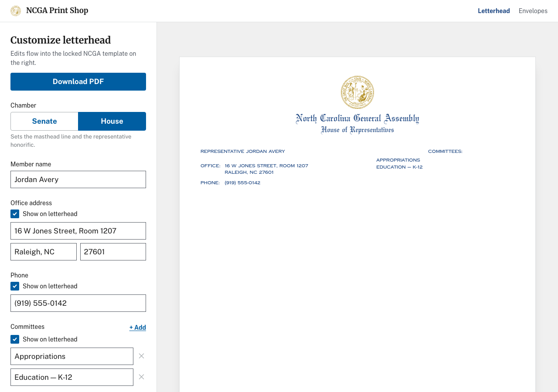Click REPRESENTATIVE JORDAN AVERY in preview
This screenshot has height=392, width=558.
coord(243,152)
